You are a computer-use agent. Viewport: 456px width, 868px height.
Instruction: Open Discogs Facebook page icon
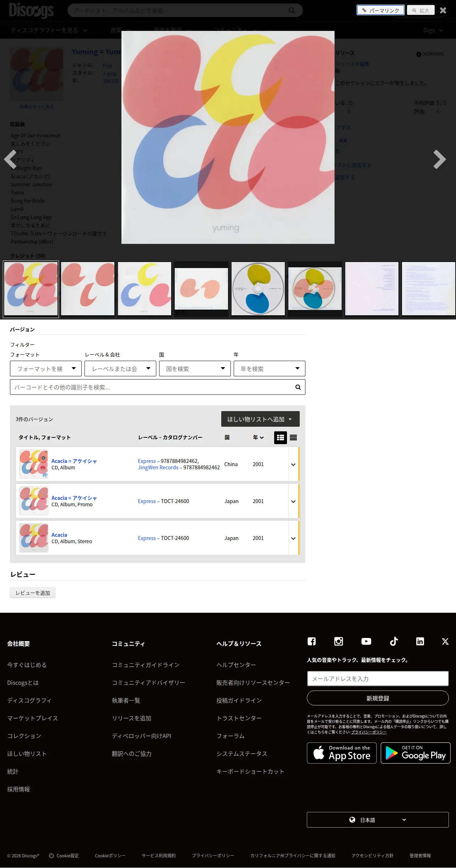point(311,641)
